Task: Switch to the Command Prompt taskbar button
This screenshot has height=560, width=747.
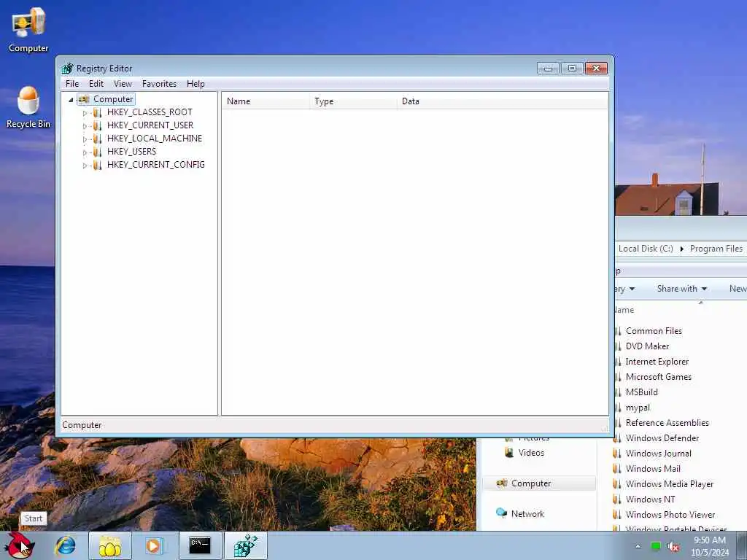Action: 200,545
